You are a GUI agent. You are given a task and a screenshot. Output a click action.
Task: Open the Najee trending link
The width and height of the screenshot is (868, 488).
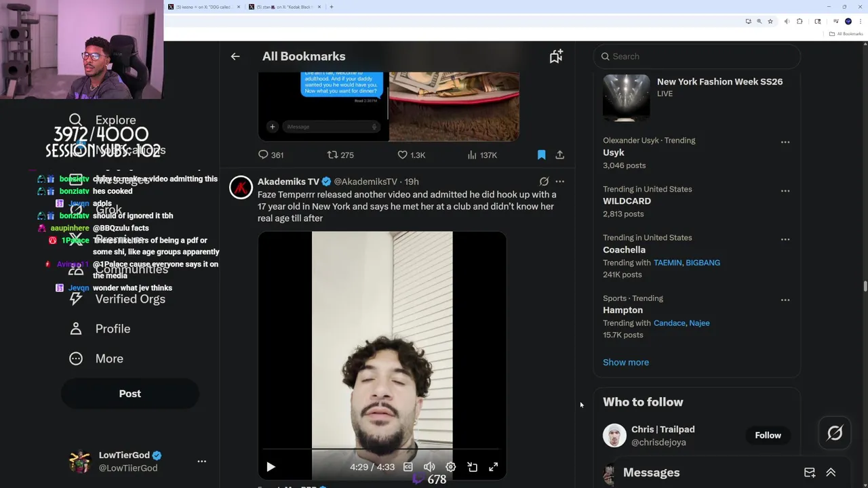699,323
